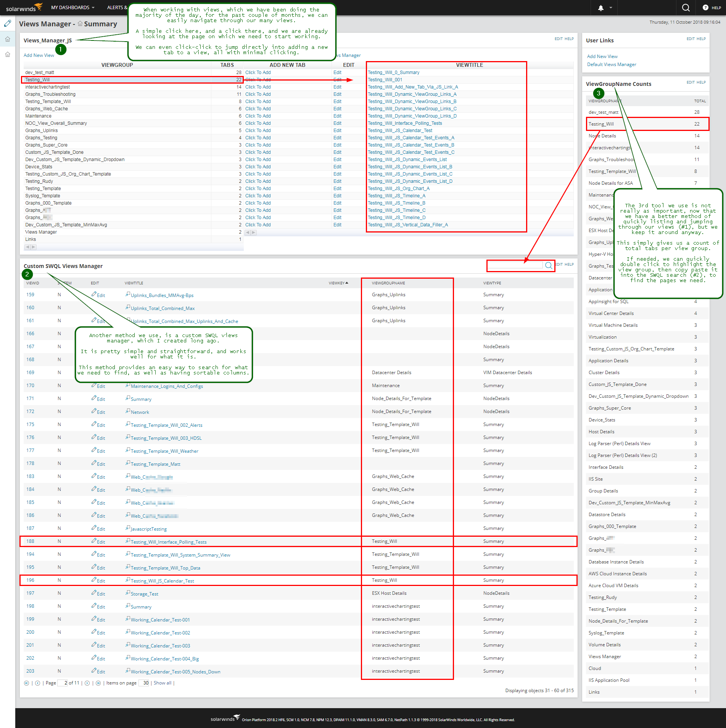This screenshot has height=728, width=726.
Task: Click the Custom SWQL search input field
Action: (515, 265)
